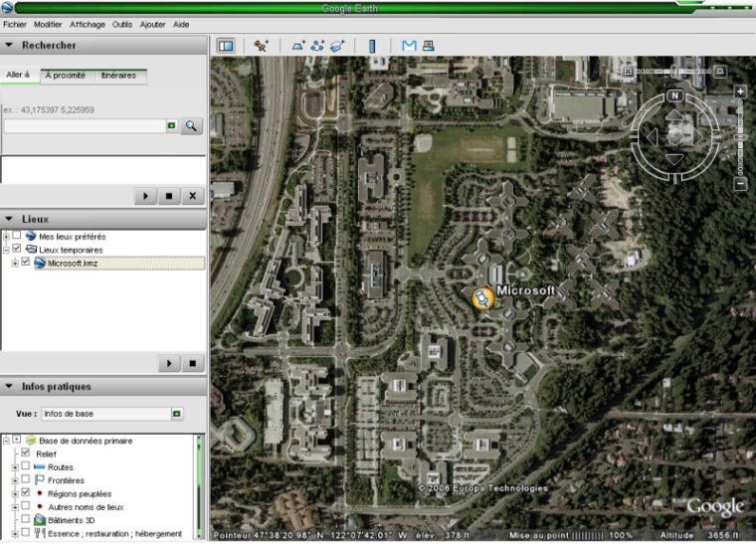Switch to the A proximité tab
This screenshot has height=544, width=756.
click(x=66, y=76)
